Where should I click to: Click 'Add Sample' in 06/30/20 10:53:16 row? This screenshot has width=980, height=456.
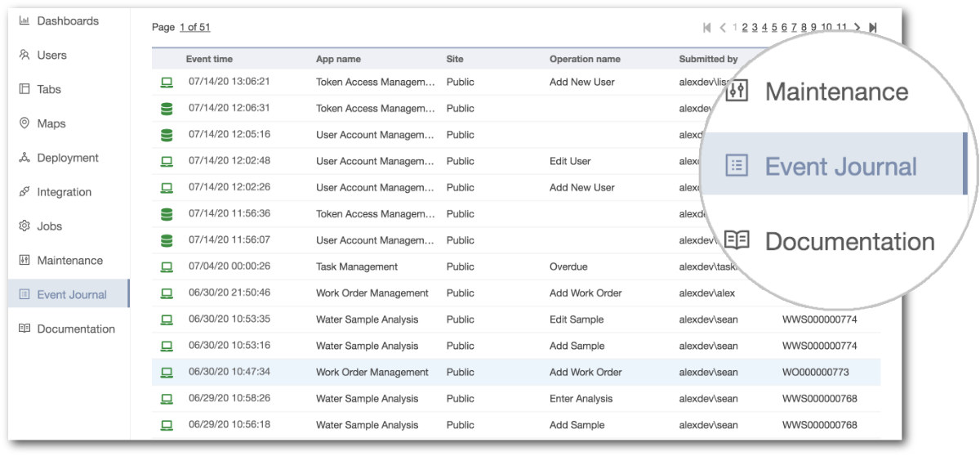pos(577,346)
